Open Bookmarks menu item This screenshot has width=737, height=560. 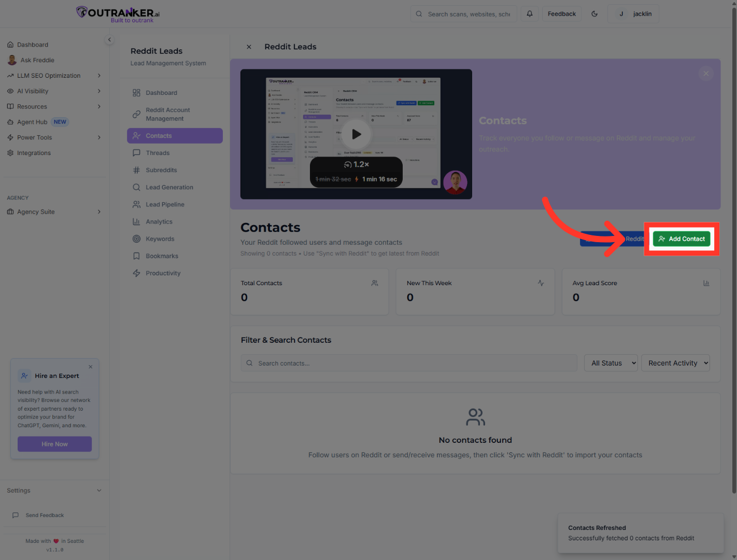point(175,256)
